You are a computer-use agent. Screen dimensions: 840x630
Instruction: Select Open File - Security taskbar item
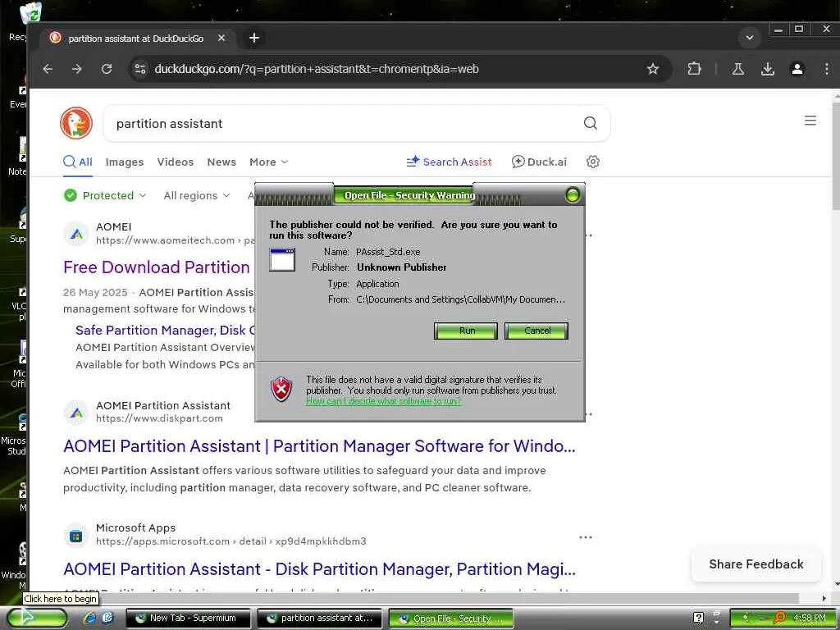(451, 619)
